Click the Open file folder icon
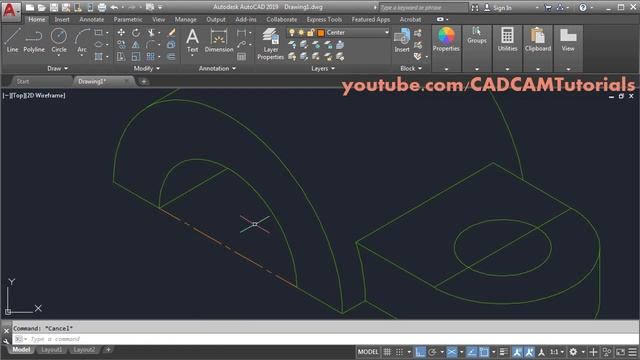This screenshot has height=360, width=640. coord(42,7)
